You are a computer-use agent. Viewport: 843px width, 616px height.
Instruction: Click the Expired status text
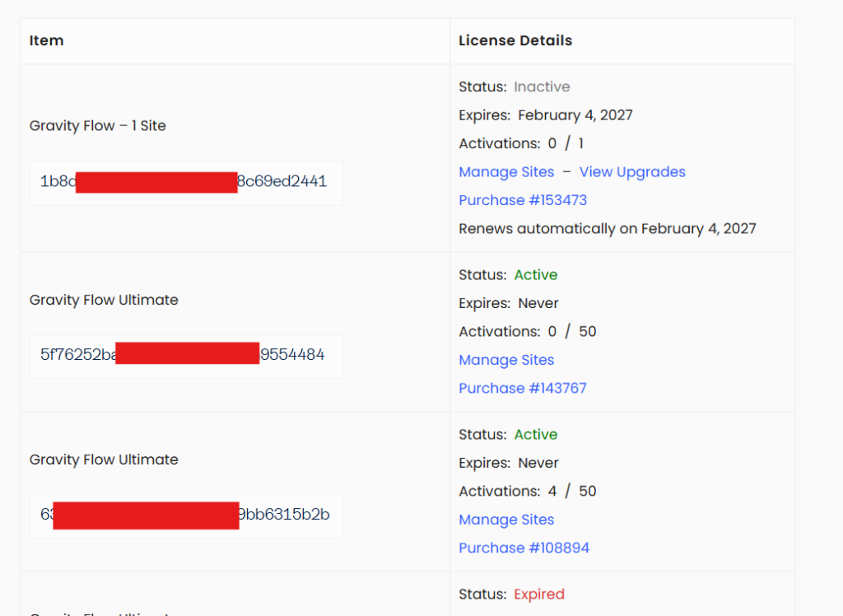click(x=539, y=594)
